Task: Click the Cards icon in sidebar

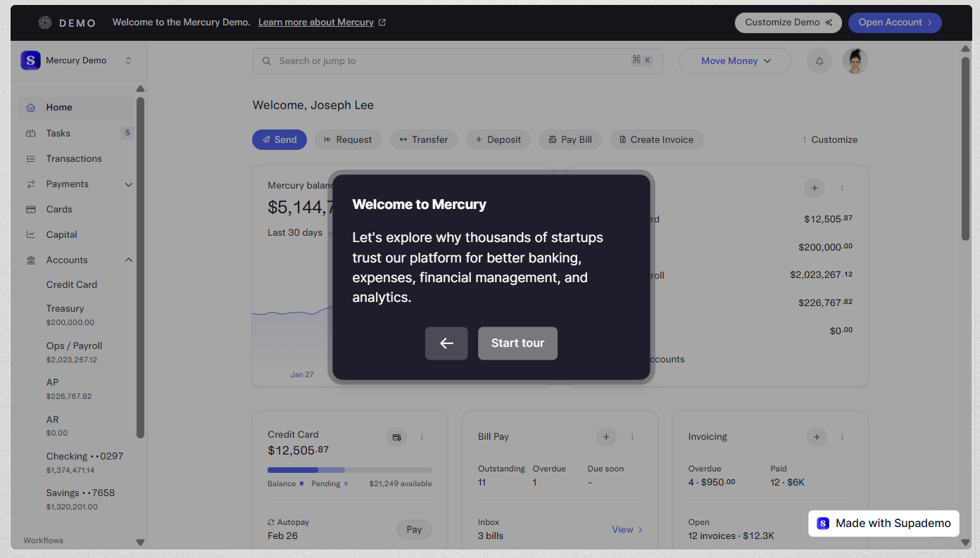Action: [30, 209]
